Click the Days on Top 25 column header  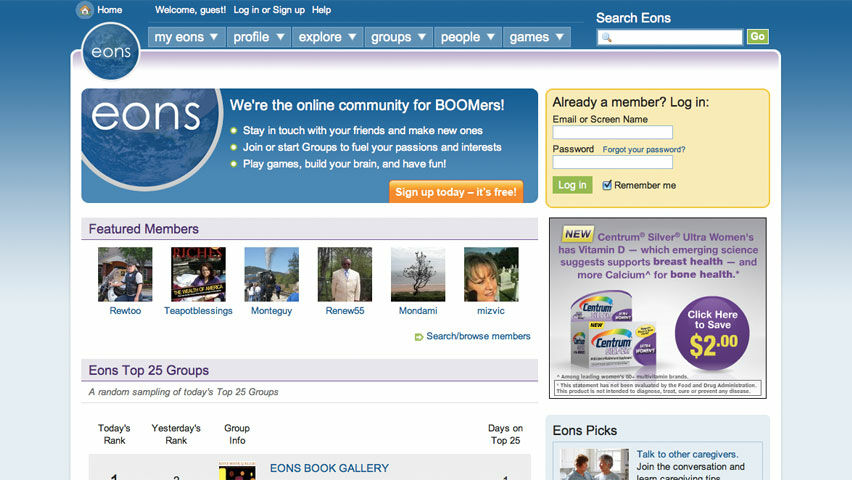pos(505,434)
